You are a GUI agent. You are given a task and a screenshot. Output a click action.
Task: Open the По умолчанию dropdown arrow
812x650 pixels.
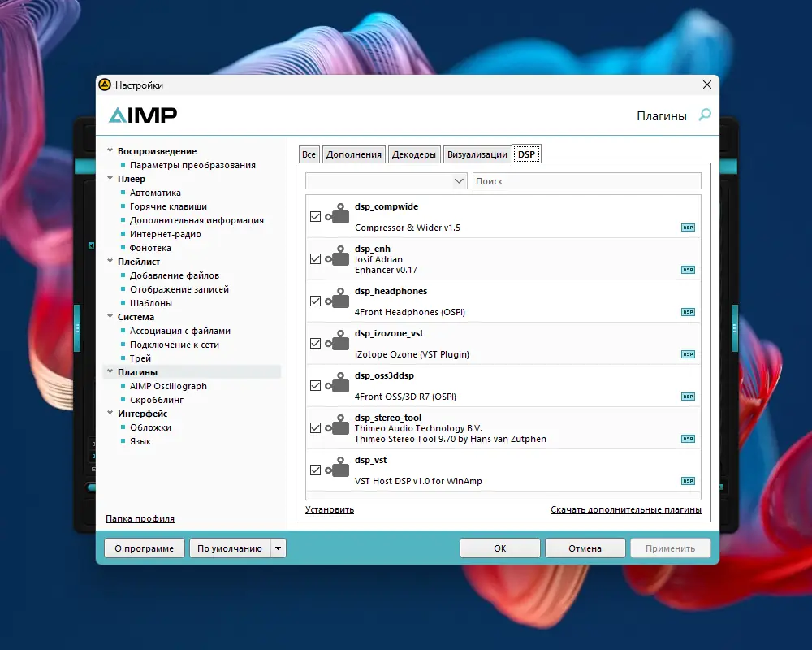click(x=278, y=548)
